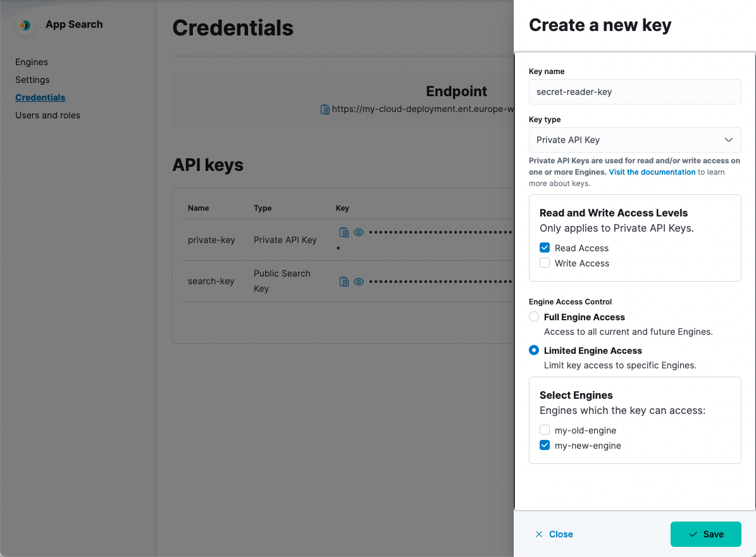756x557 pixels.
Task: Select the Limited Engine Access option
Action: pos(534,349)
